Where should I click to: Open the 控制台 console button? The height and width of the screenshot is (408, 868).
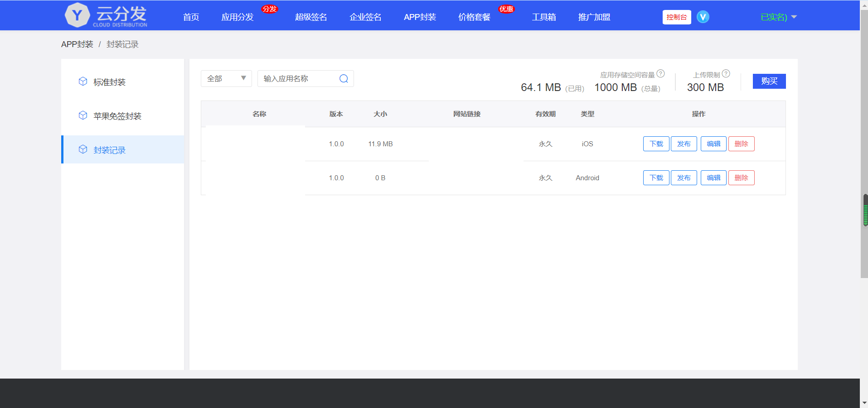pyautogui.click(x=677, y=17)
